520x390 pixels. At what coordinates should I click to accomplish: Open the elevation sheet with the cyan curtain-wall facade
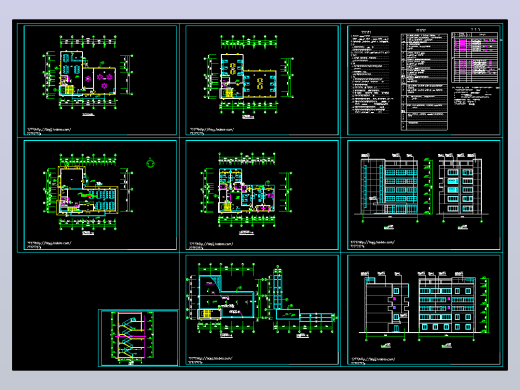(424, 195)
